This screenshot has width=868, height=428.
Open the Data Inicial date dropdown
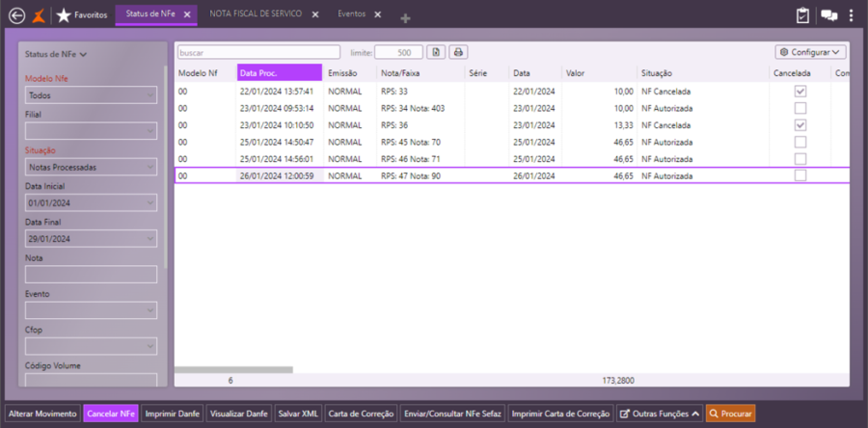(92, 203)
